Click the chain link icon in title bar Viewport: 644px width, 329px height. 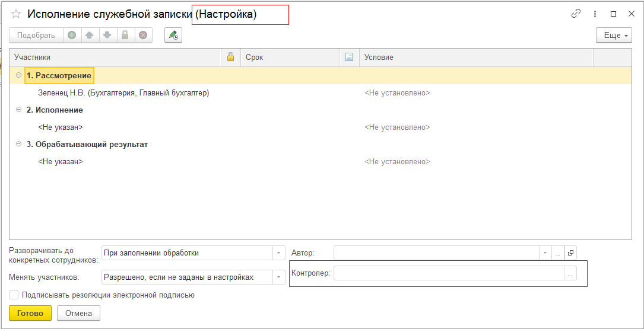tap(576, 14)
